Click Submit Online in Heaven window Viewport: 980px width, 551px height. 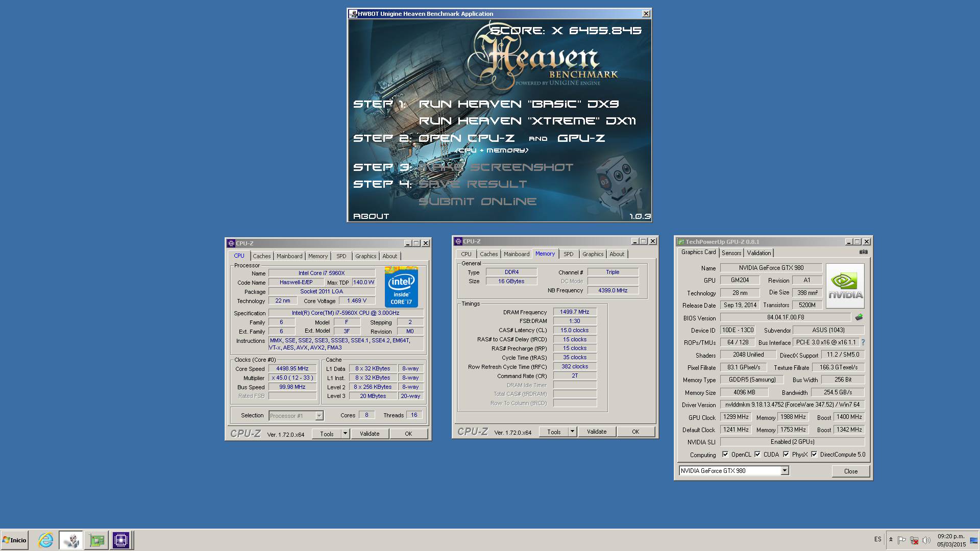[x=477, y=201]
